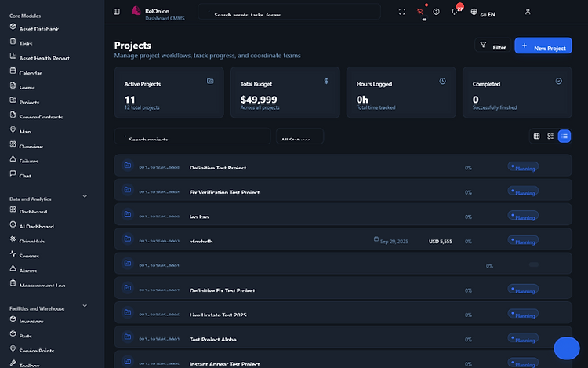Click the Sep 29, 2025 date
The height and width of the screenshot is (368, 588).
[x=394, y=241]
